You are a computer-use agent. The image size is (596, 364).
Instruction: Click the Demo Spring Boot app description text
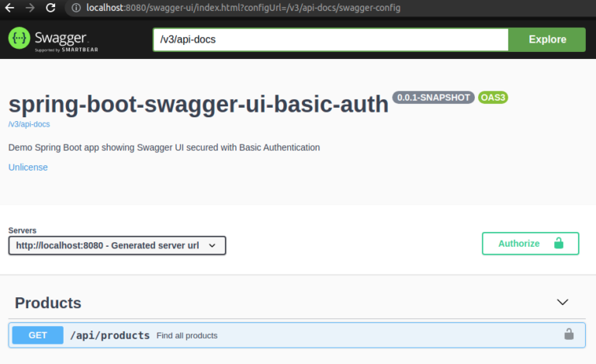[x=165, y=147]
